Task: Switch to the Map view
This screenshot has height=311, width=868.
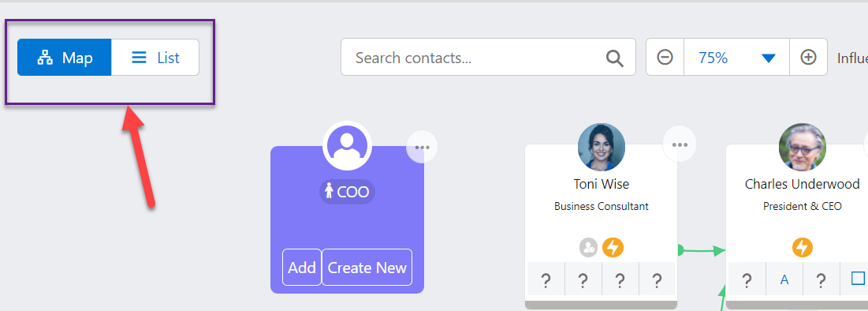Action: point(64,57)
